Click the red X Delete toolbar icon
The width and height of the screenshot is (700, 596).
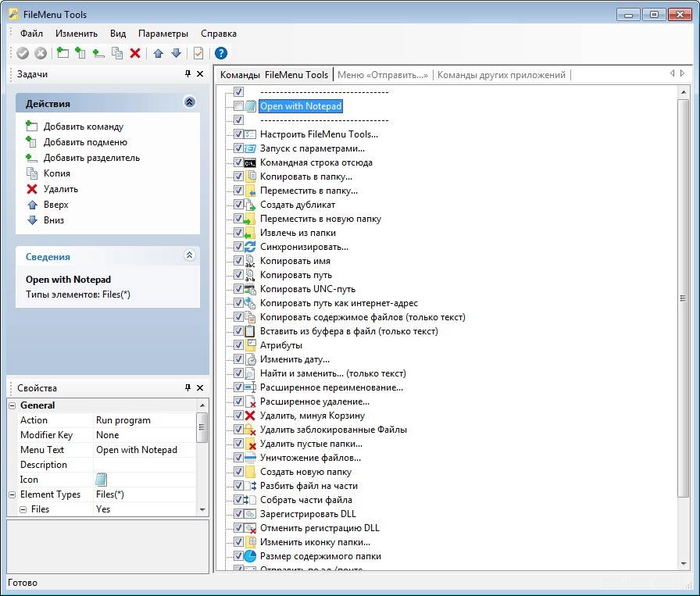pos(135,53)
